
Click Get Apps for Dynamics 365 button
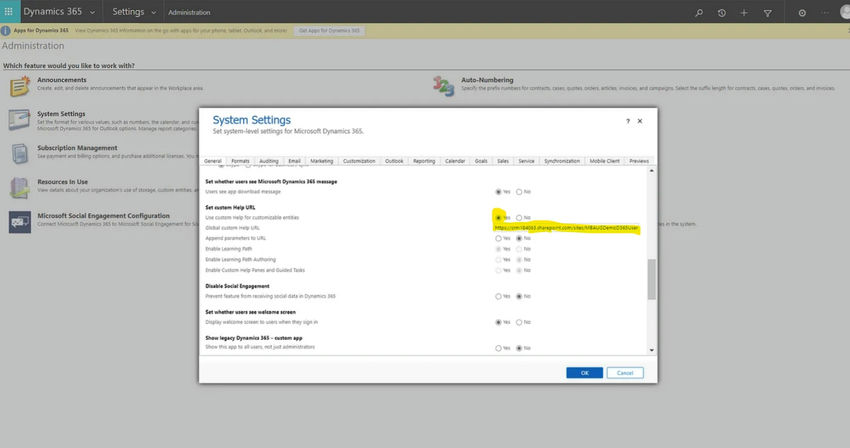[x=329, y=31]
